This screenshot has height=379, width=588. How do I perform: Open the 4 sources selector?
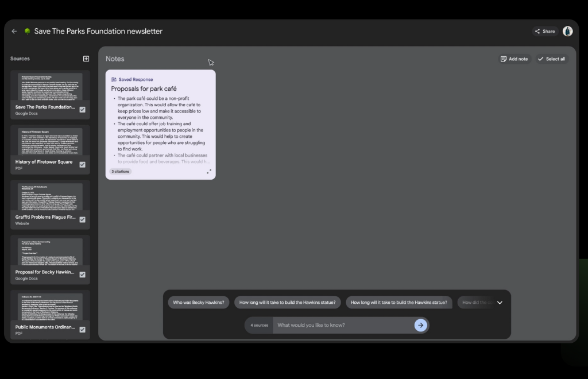[x=259, y=325]
